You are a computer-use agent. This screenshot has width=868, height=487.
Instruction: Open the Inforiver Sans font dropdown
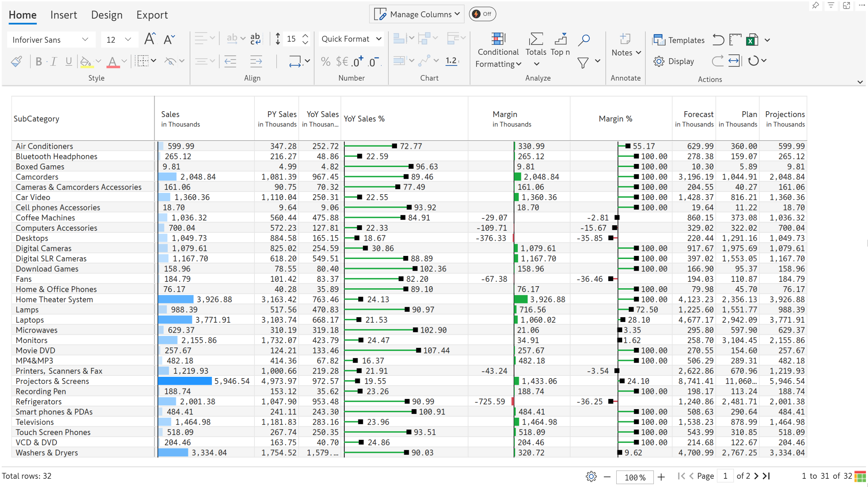pos(50,40)
